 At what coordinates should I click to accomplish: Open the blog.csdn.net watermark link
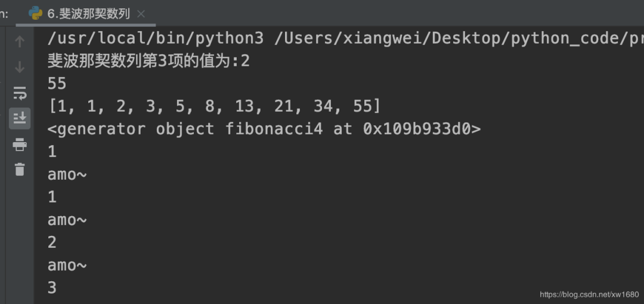point(589,294)
